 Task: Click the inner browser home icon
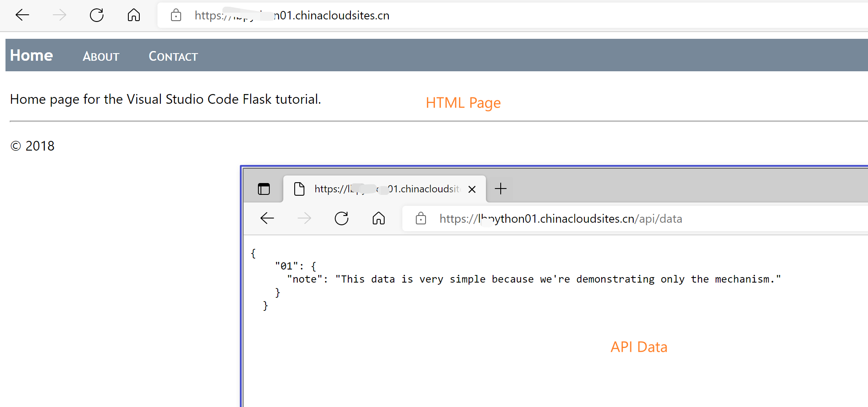(x=379, y=218)
